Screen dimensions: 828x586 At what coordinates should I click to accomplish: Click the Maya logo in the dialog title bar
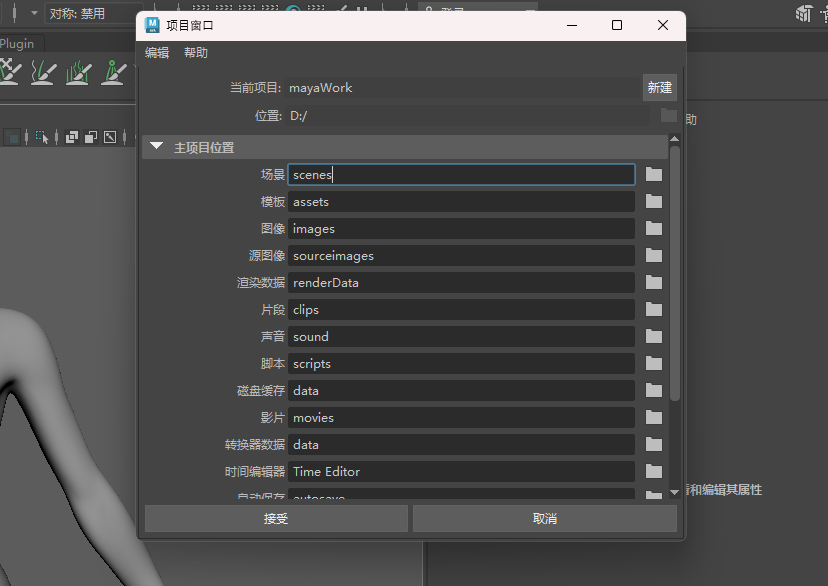(152, 25)
